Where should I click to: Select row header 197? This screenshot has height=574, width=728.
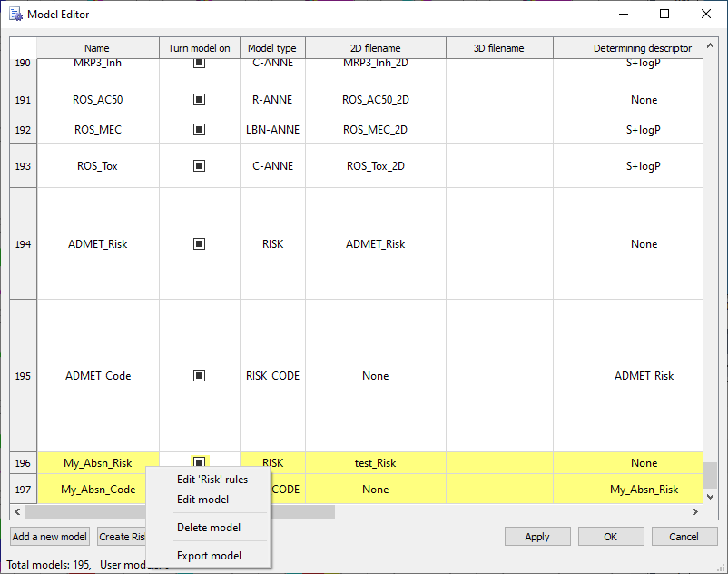point(23,489)
